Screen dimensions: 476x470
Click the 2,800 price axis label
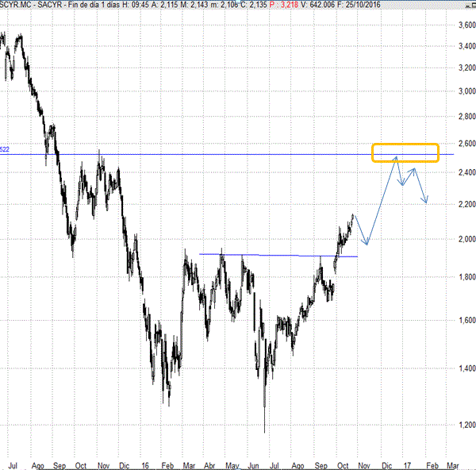(x=467, y=116)
